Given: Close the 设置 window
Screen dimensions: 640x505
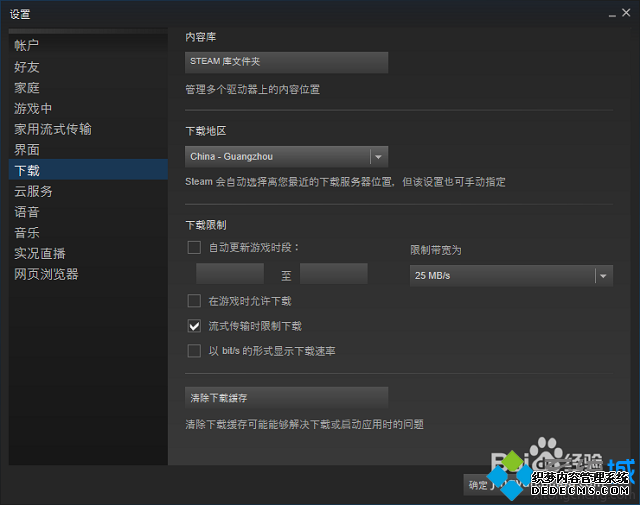Looking at the screenshot, I should (626, 13).
